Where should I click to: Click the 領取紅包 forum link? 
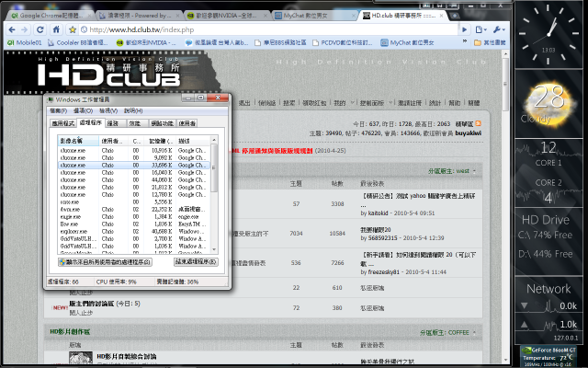314,103
